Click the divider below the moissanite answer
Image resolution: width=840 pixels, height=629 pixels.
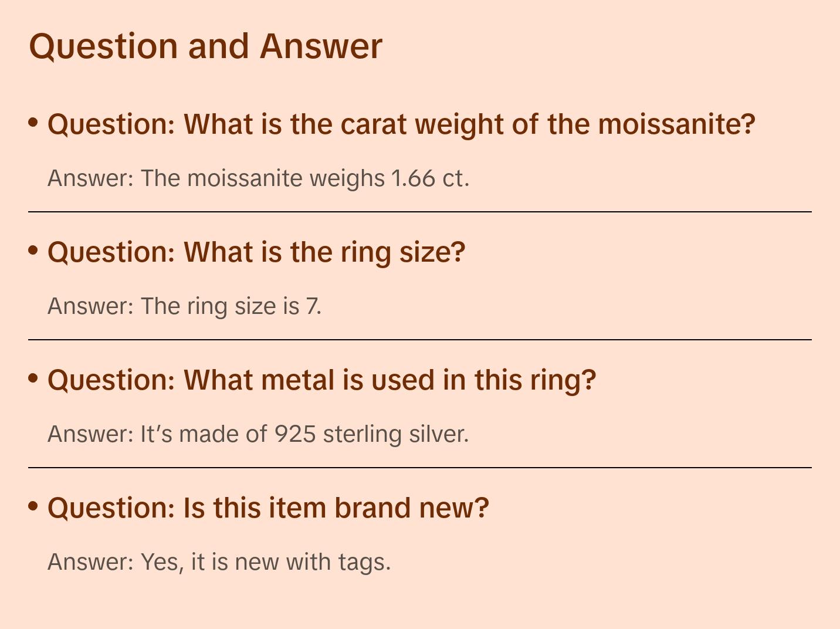(420, 212)
